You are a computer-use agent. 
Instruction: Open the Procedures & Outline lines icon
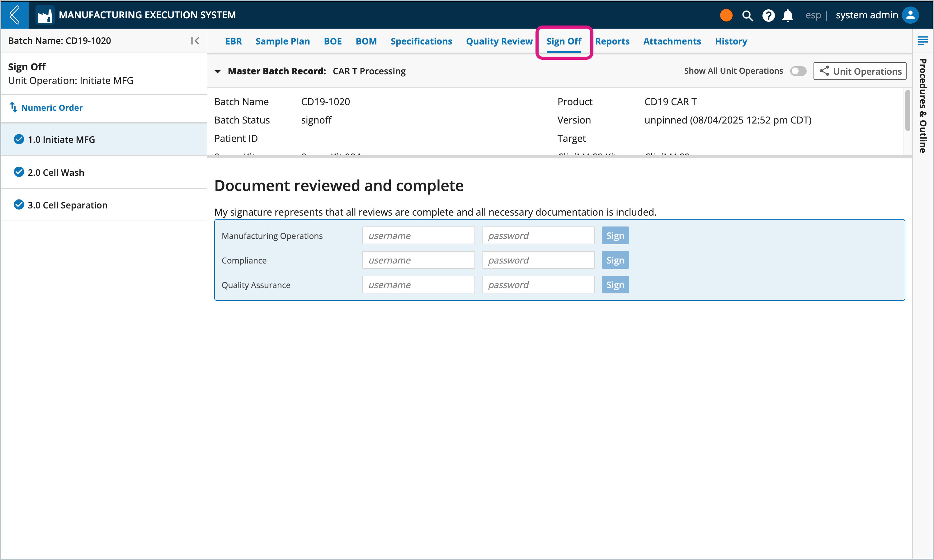click(x=923, y=41)
